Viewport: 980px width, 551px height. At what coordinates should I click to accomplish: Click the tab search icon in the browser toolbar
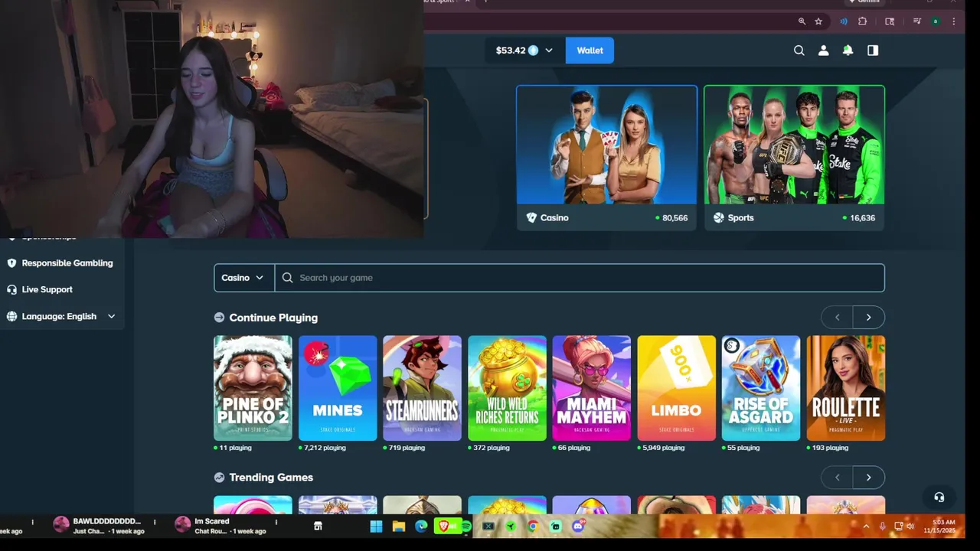coord(890,21)
